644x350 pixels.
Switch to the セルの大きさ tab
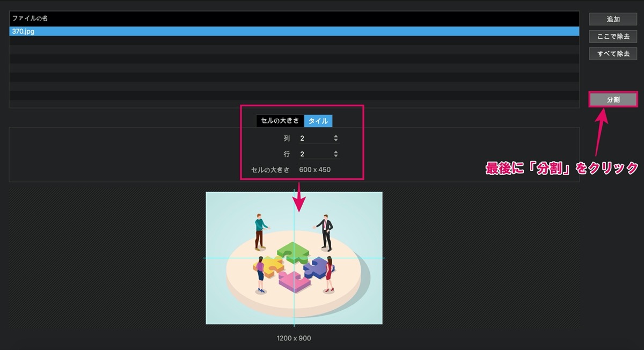[280, 121]
